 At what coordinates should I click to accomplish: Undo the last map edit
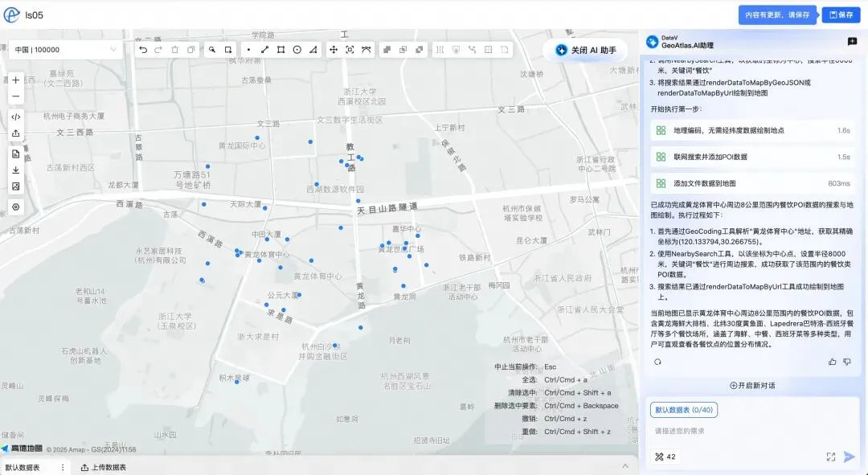(x=143, y=50)
